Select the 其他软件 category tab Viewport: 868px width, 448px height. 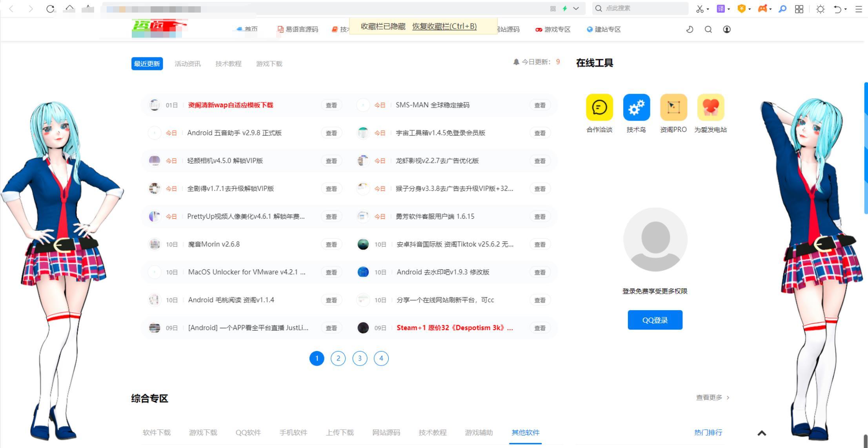(525, 432)
